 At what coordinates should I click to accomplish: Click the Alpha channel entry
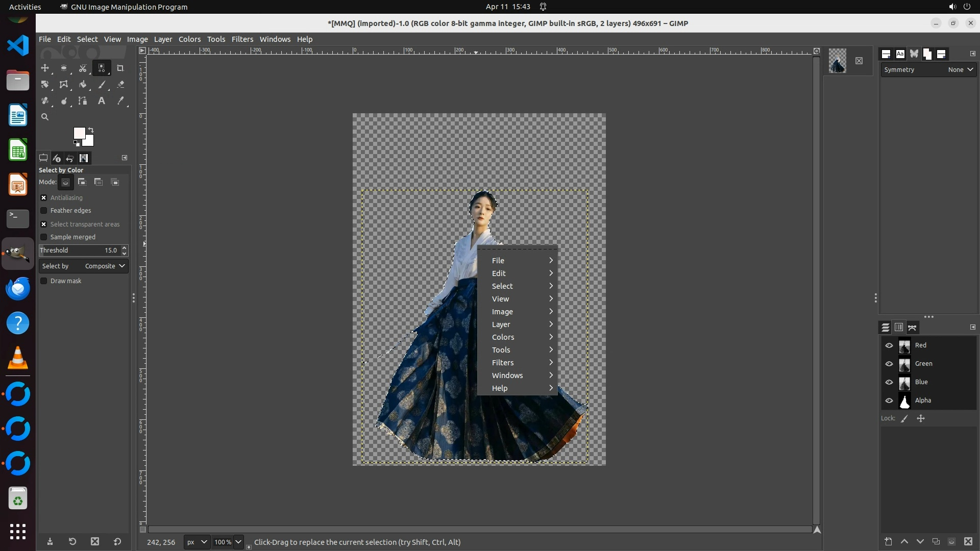coord(923,400)
